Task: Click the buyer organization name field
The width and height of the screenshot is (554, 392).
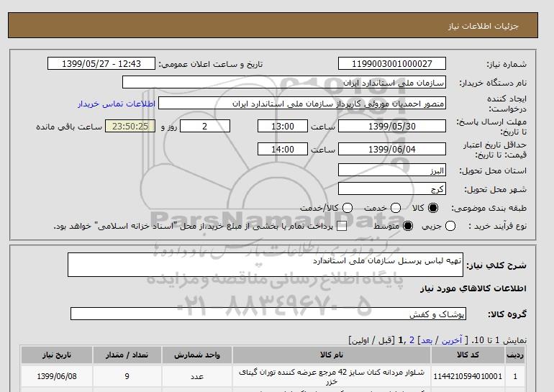Action: (x=284, y=82)
